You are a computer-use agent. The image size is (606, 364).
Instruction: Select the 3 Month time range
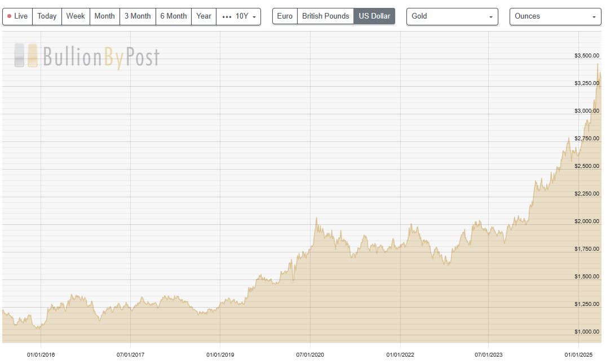point(138,16)
